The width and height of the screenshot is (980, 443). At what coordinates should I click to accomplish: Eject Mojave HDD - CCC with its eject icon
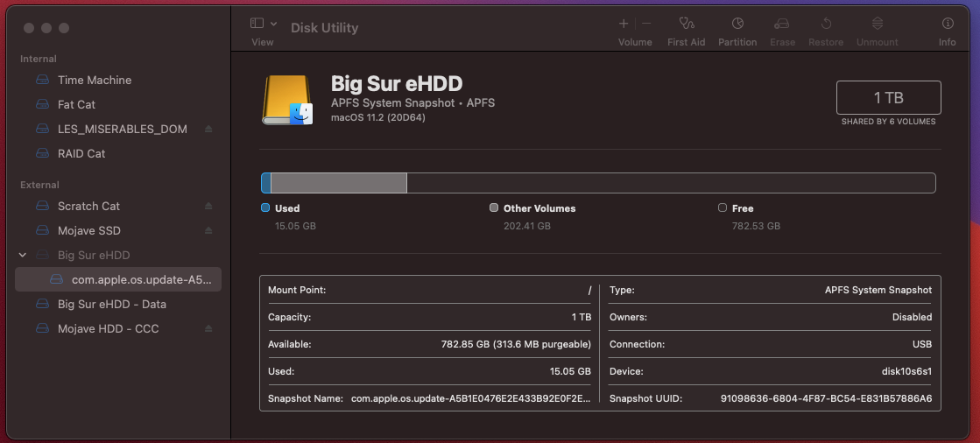(208, 328)
